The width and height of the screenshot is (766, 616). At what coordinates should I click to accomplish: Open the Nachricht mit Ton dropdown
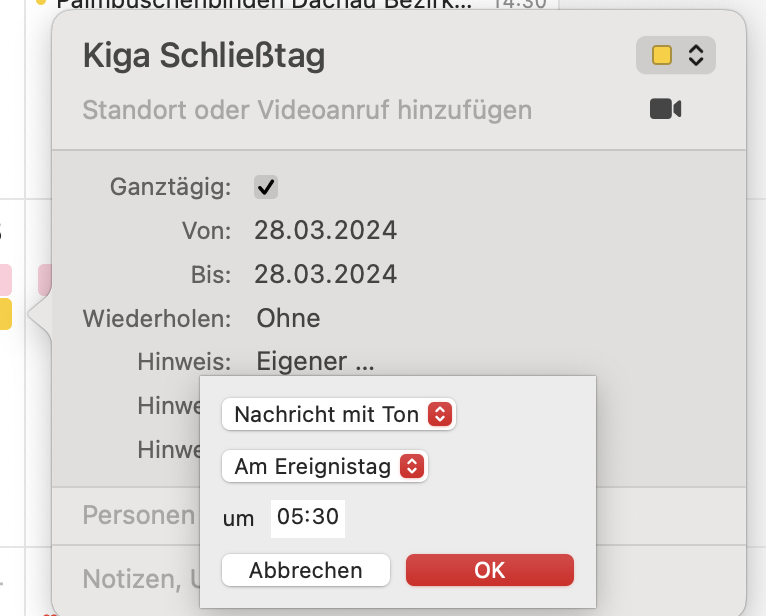[339, 414]
